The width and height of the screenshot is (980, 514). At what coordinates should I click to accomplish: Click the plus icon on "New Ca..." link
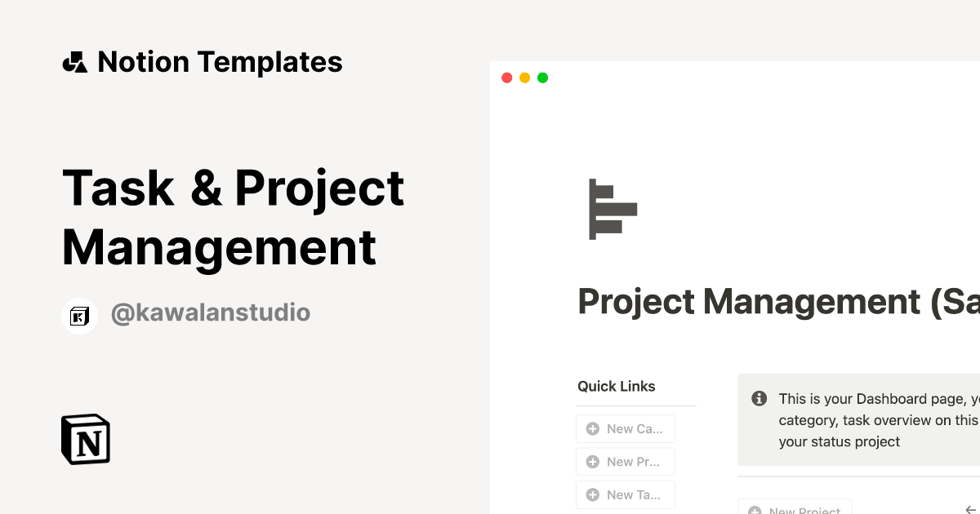(593, 428)
